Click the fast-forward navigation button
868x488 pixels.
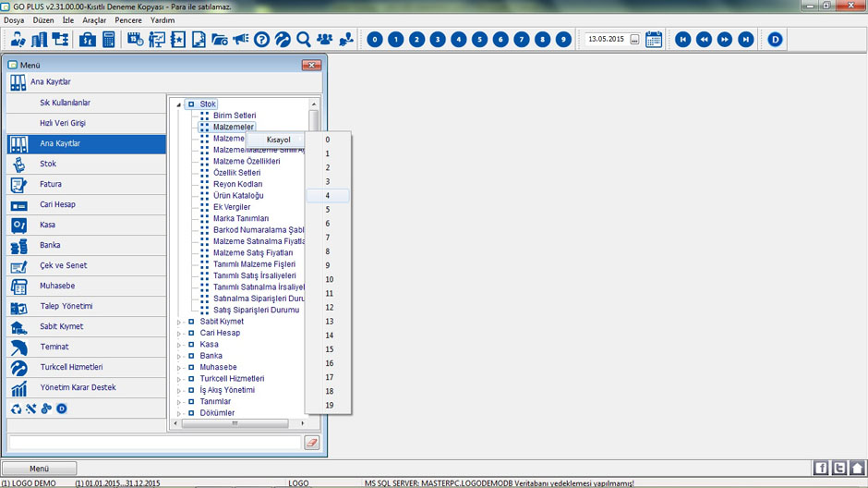tap(725, 40)
